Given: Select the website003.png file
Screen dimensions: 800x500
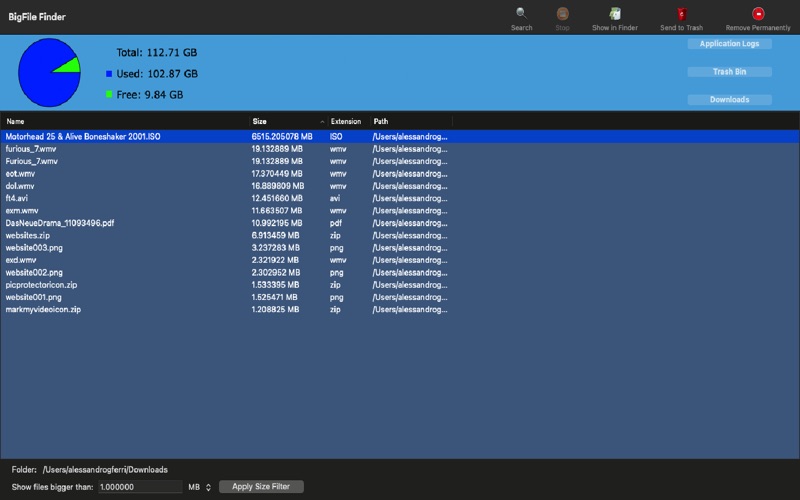Looking at the screenshot, I should point(400,248).
